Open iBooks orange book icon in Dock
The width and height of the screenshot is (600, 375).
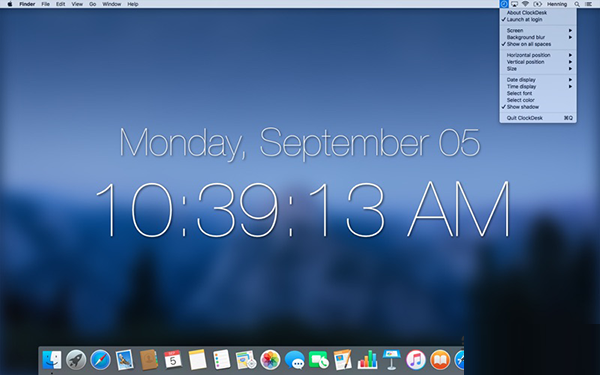[x=440, y=360]
